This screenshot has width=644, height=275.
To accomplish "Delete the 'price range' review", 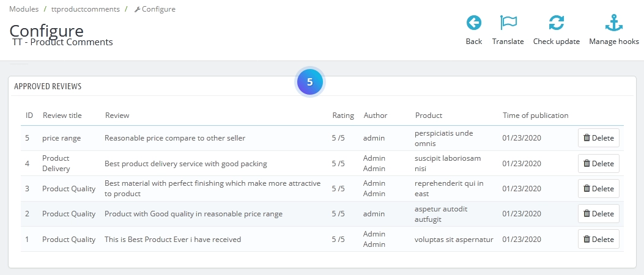I will point(598,138).
